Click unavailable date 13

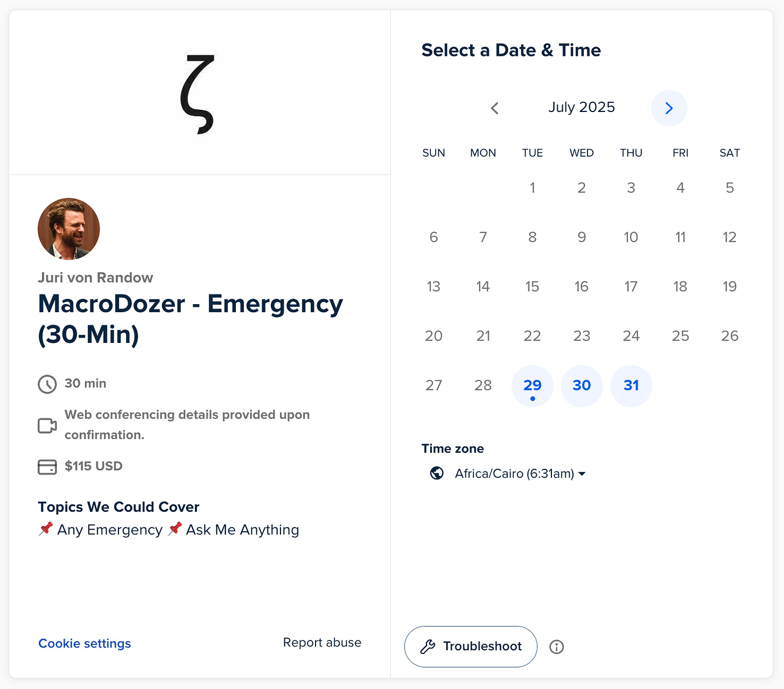pyautogui.click(x=433, y=286)
